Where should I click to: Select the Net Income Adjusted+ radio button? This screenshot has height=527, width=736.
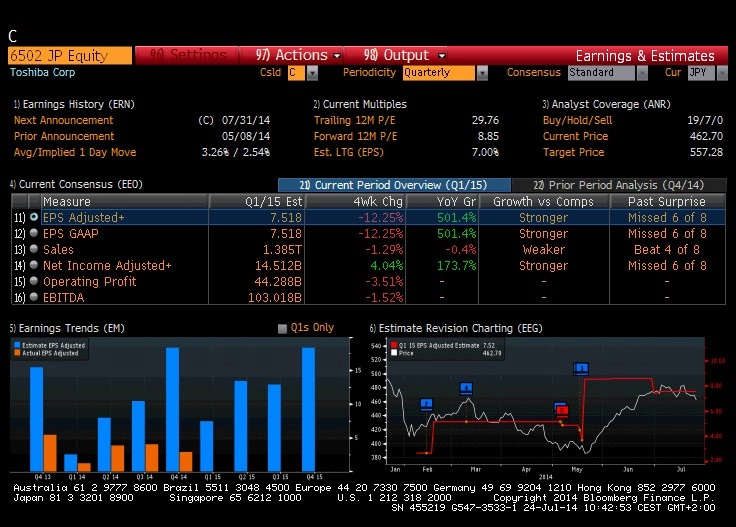point(34,265)
